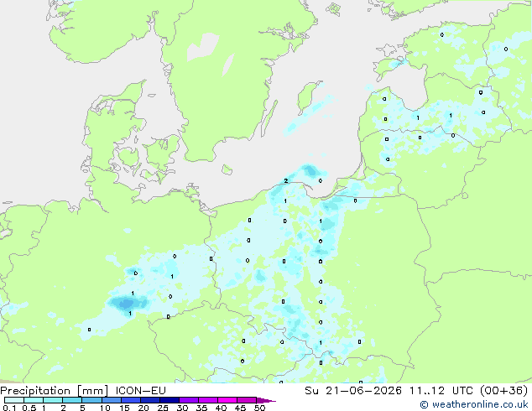Click the 40–45 mm magenta legend swatch
Image resolution: width=532 pixels, height=411 pixels.
(227, 400)
